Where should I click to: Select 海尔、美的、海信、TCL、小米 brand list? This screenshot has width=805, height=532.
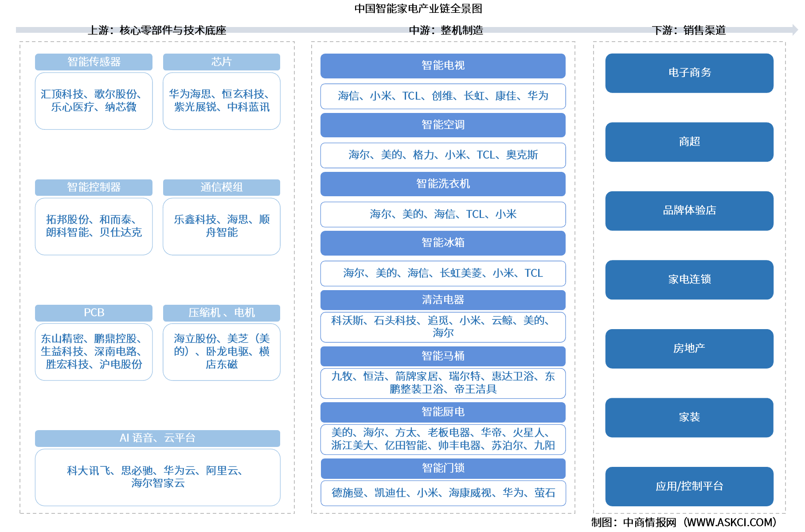pos(443,214)
